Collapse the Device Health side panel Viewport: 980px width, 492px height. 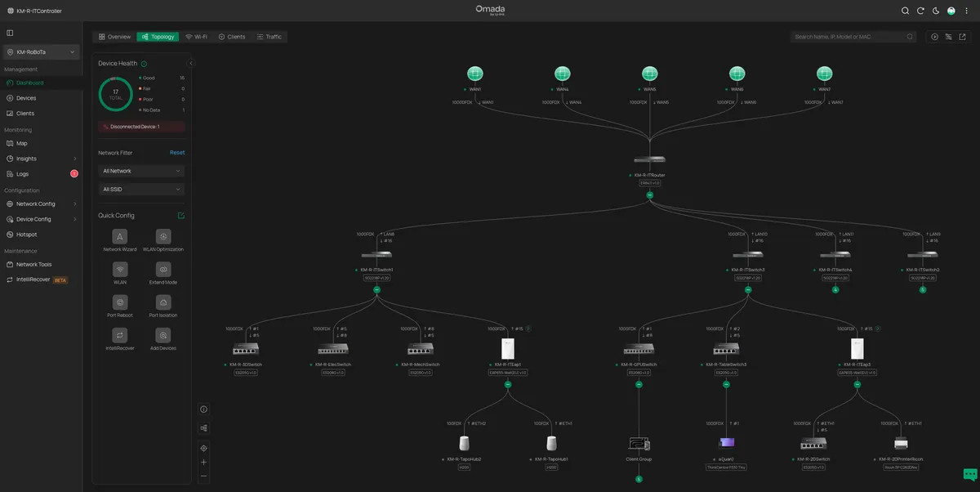click(x=191, y=63)
